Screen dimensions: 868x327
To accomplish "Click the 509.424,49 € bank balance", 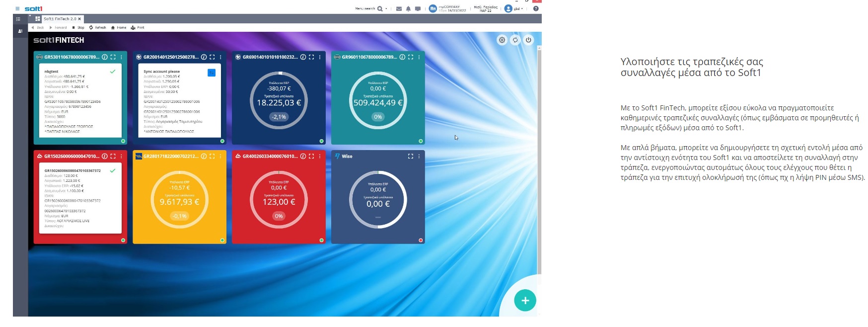I will (378, 103).
